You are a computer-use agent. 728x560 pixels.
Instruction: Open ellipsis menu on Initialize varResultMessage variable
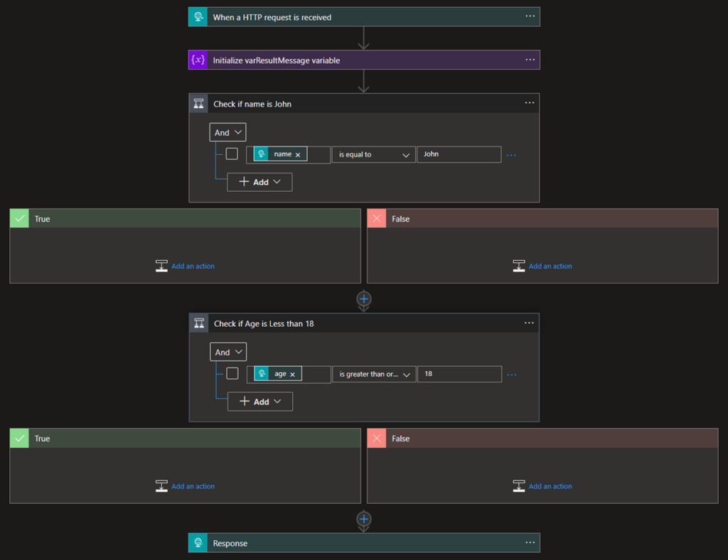[x=530, y=60]
